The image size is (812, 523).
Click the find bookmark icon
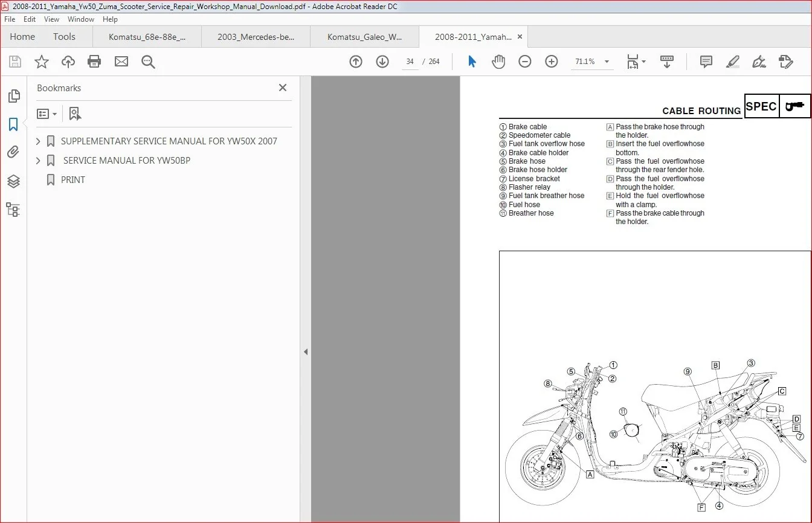[x=75, y=114]
